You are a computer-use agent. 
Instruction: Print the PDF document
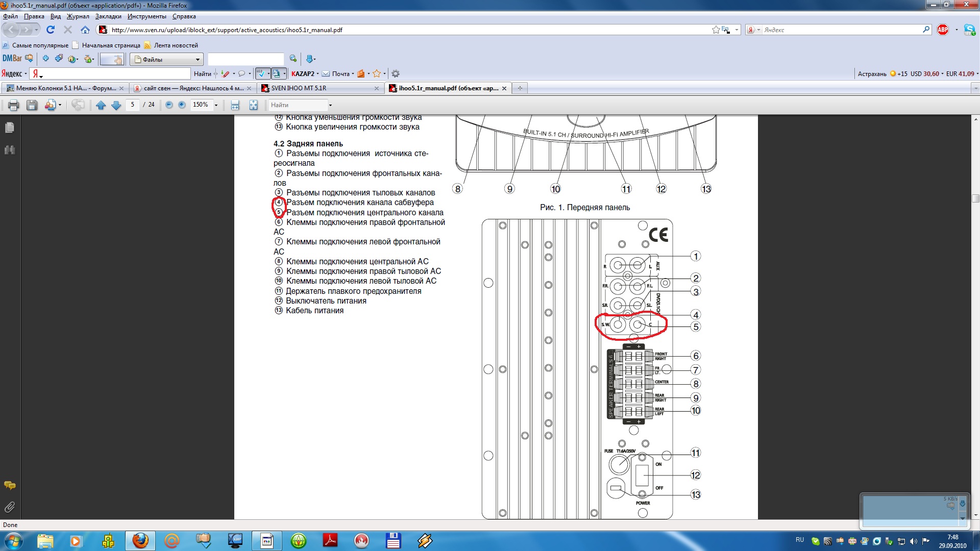click(x=13, y=105)
